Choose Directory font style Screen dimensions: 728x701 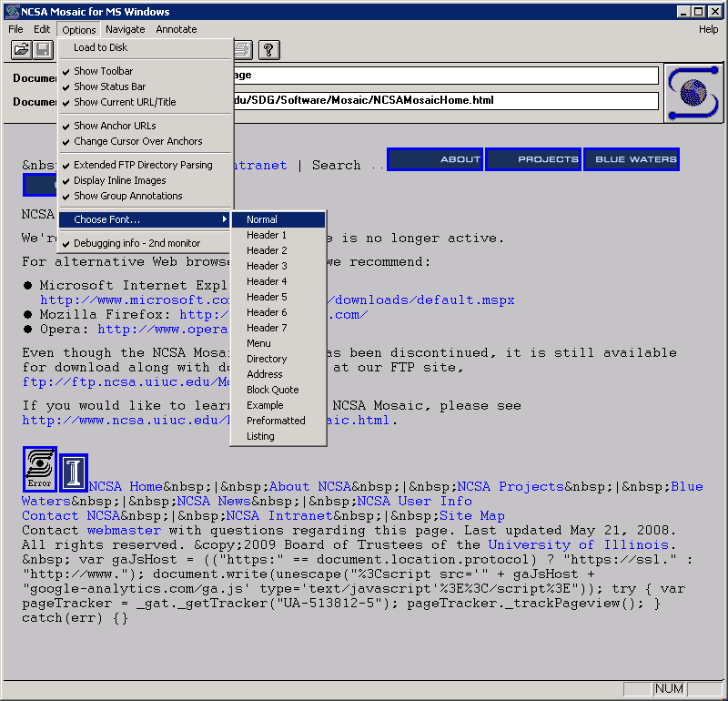point(278,359)
